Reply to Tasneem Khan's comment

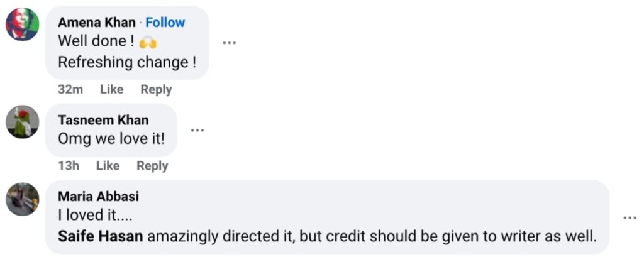click(152, 166)
